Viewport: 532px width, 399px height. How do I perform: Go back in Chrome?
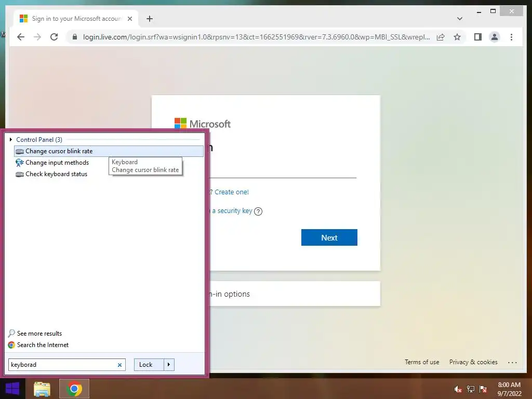pyautogui.click(x=21, y=37)
